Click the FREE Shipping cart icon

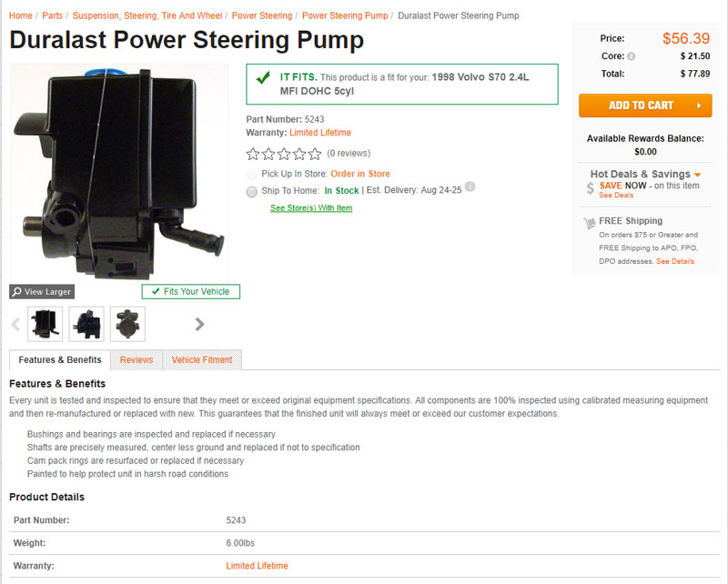pyautogui.click(x=588, y=222)
